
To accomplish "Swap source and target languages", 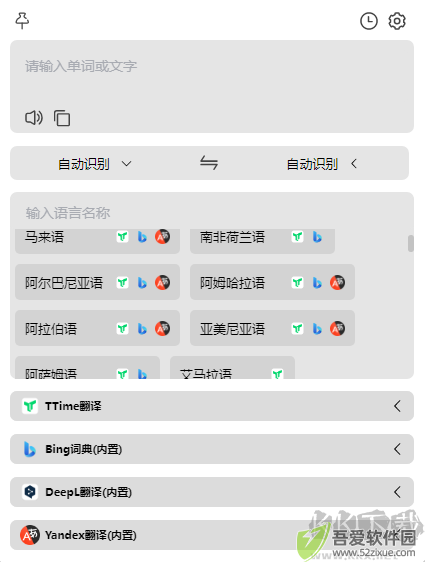I will pos(209,163).
